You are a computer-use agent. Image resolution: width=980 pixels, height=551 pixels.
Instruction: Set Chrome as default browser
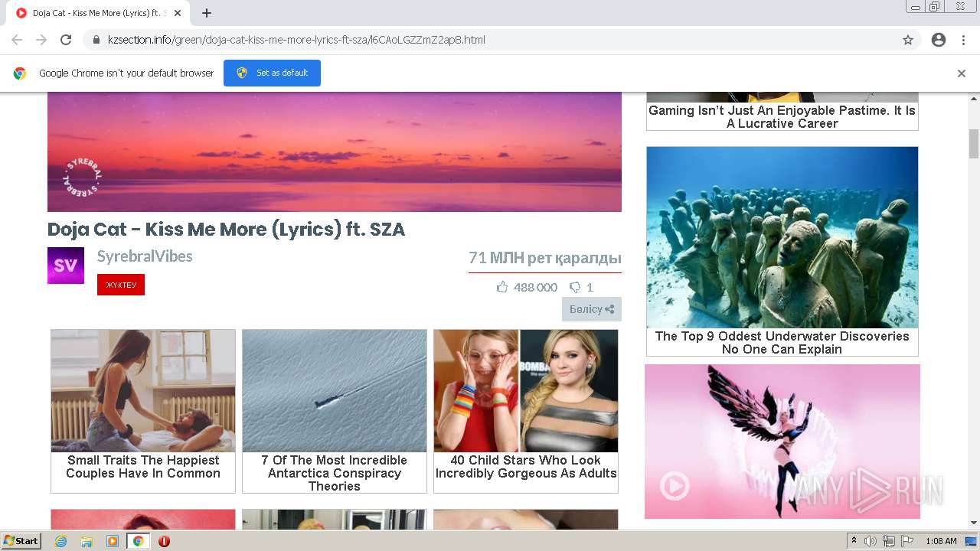[x=272, y=73]
